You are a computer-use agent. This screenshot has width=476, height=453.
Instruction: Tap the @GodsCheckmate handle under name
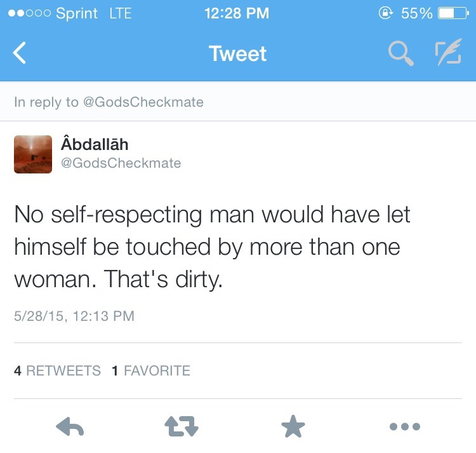click(121, 163)
